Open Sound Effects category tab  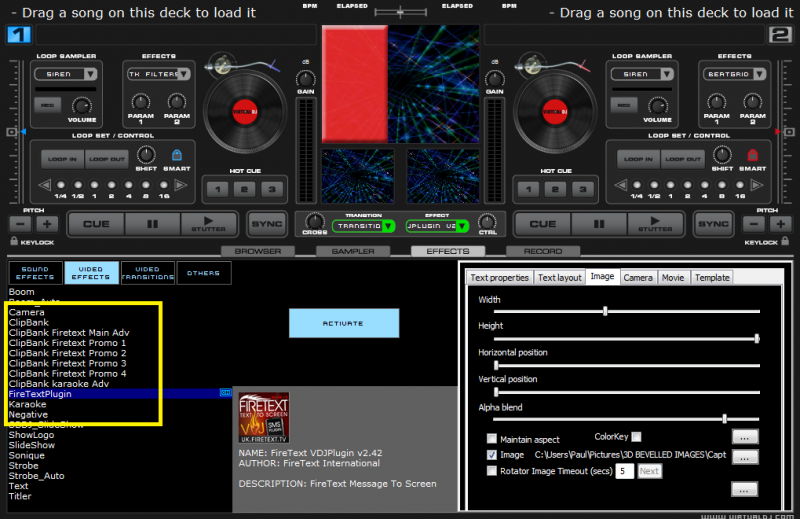(x=35, y=273)
